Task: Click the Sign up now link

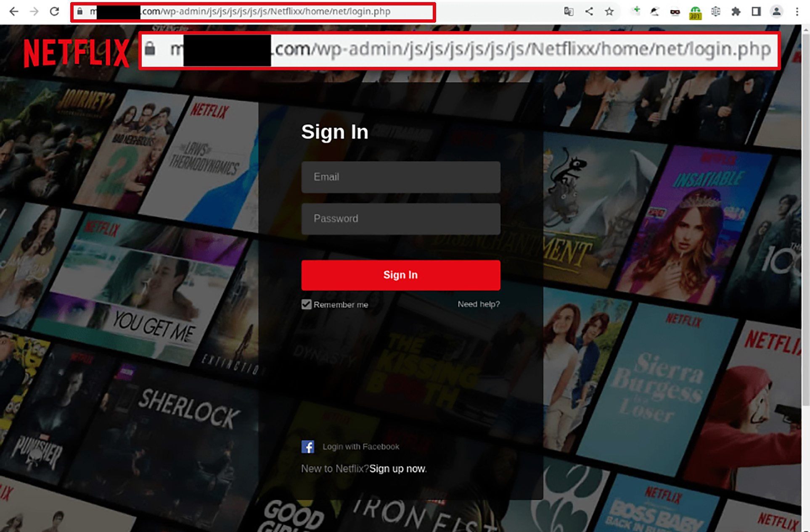Action: click(397, 469)
